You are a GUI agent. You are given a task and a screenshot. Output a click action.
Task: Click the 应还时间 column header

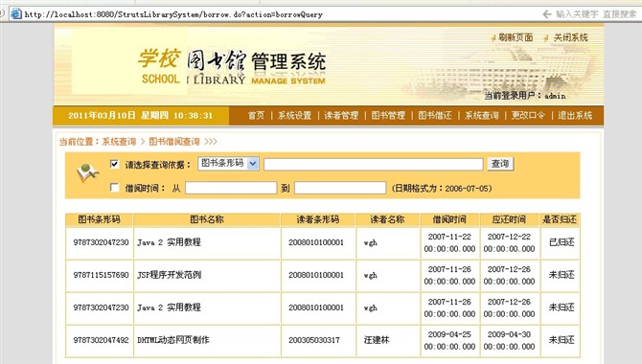(x=510, y=219)
